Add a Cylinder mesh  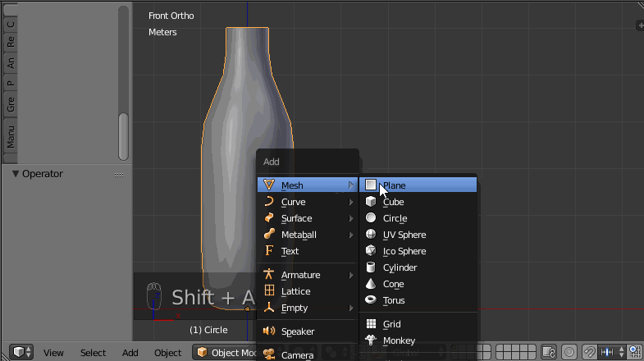(418, 267)
